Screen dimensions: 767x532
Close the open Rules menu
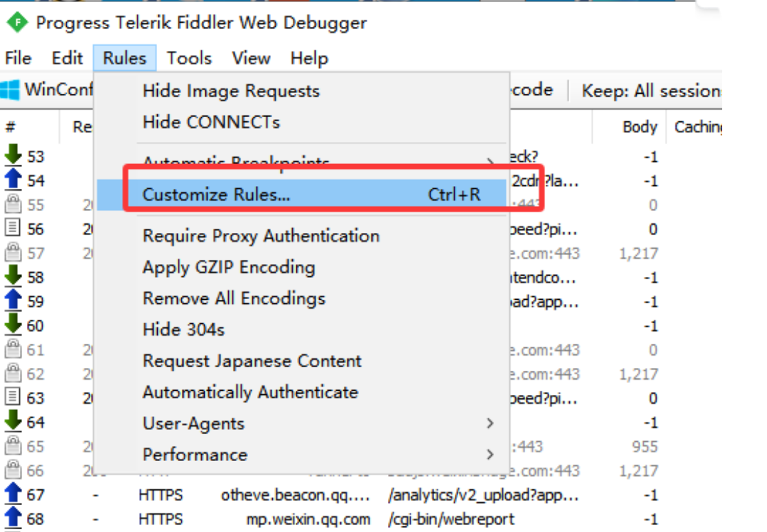pos(125,58)
